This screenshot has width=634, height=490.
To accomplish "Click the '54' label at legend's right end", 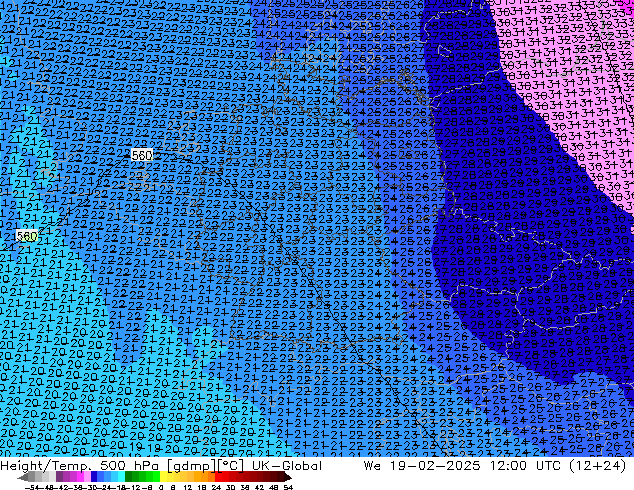I will [288, 487].
